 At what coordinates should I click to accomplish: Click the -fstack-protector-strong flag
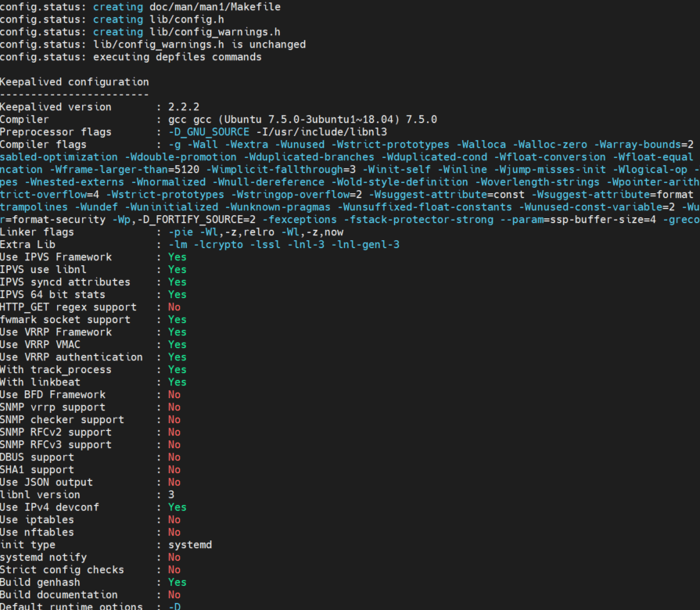[x=418, y=220]
